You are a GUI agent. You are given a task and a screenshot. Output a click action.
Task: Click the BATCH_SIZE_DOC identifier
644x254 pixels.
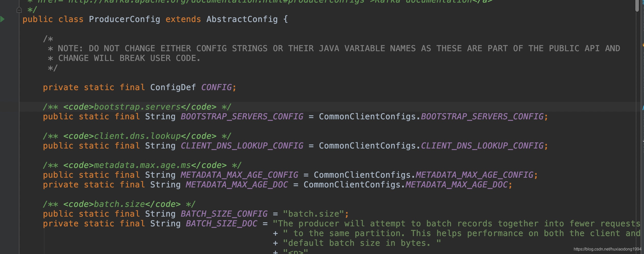(x=222, y=224)
